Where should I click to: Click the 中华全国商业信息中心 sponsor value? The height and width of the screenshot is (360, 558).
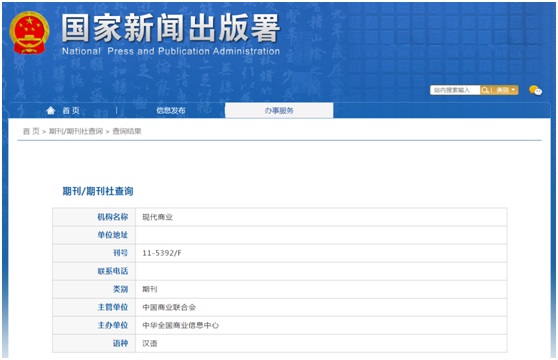[180, 325]
